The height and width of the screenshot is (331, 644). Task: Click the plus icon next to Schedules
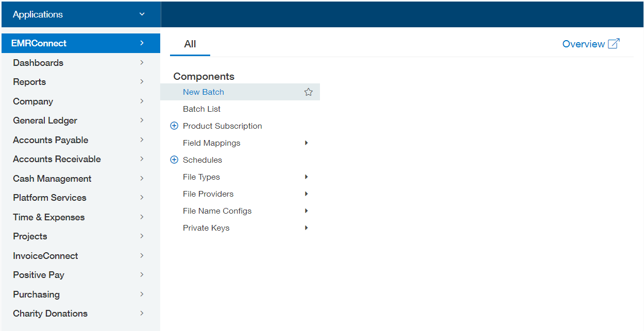(x=174, y=160)
